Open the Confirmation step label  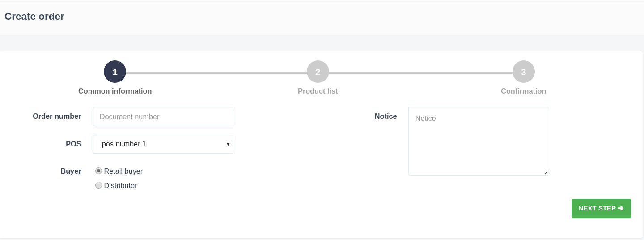(523, 91)
